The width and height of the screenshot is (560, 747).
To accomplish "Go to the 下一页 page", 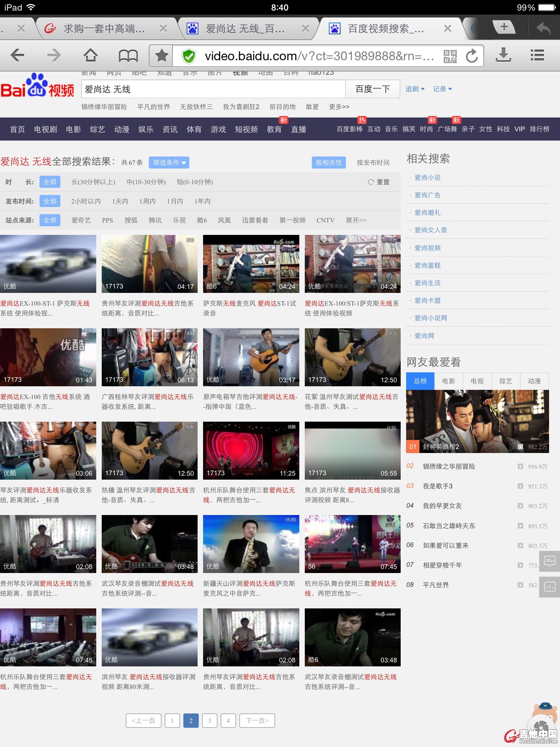I will coord(257,721).
